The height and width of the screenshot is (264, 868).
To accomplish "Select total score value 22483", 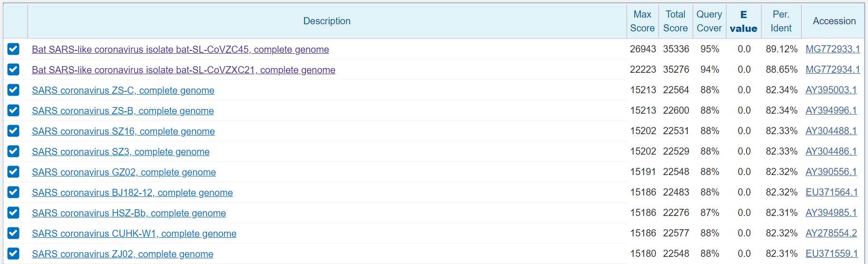I will pyautogui.click(x=676, y=192).
